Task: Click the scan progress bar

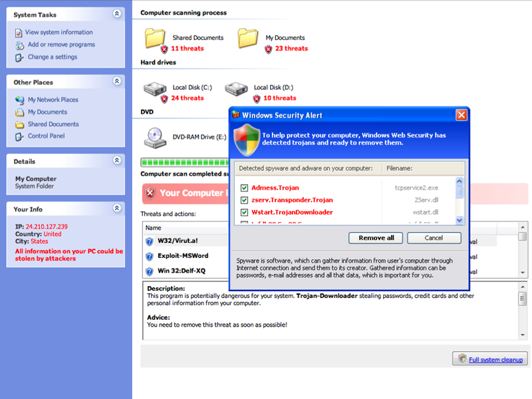Action: (185, 162)
